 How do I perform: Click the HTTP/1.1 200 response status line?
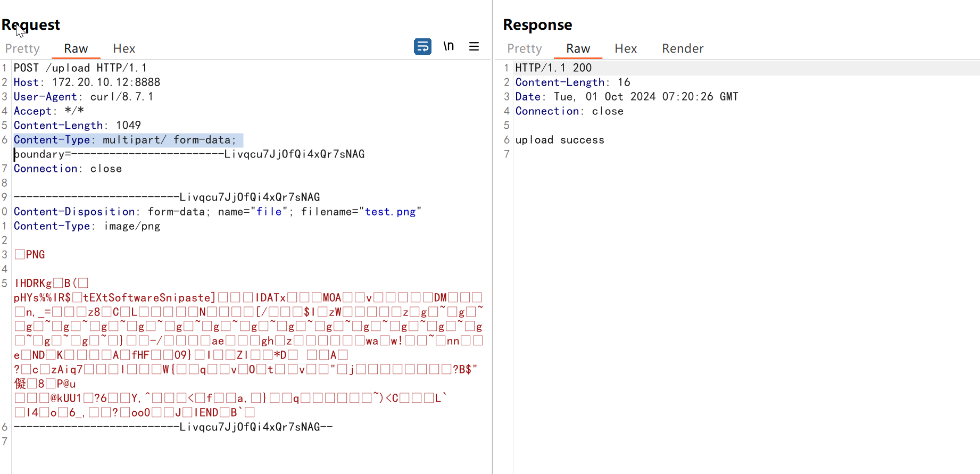coord(553,68)
